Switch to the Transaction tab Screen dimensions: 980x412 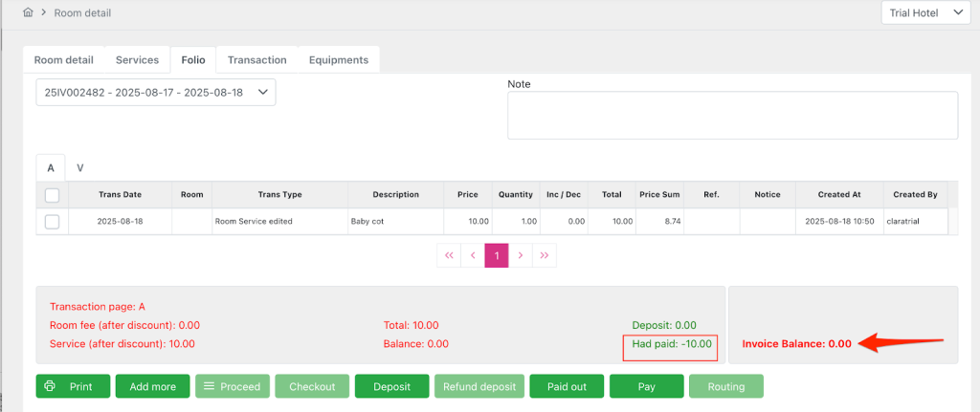tap(256, 59)
